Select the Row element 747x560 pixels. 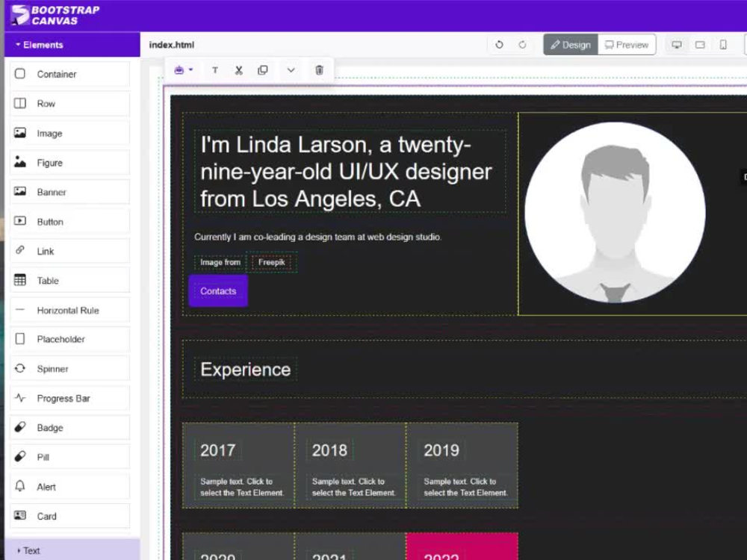(69, 104)
